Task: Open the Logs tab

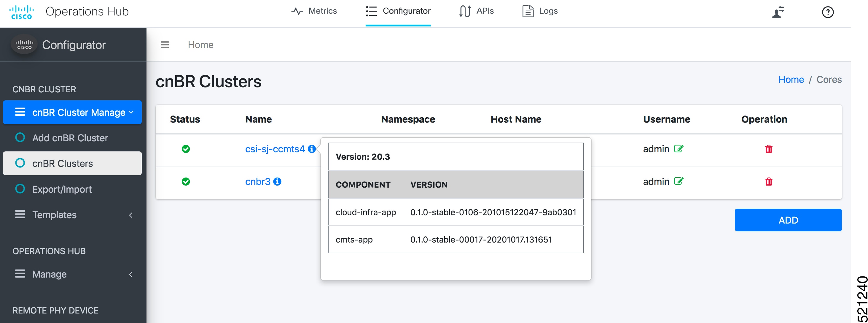Action: (540, 11)
